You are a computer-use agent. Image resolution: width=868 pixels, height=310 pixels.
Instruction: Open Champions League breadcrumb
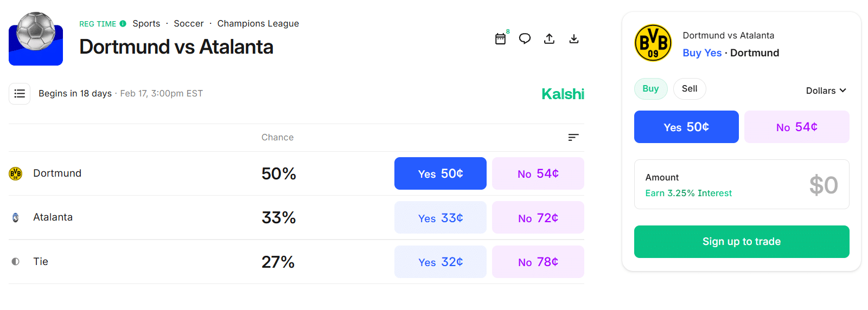[x=258, y=24]
